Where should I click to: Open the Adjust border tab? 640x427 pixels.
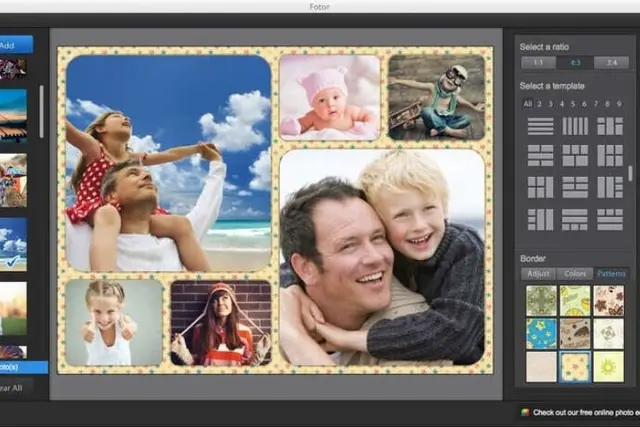538,274
